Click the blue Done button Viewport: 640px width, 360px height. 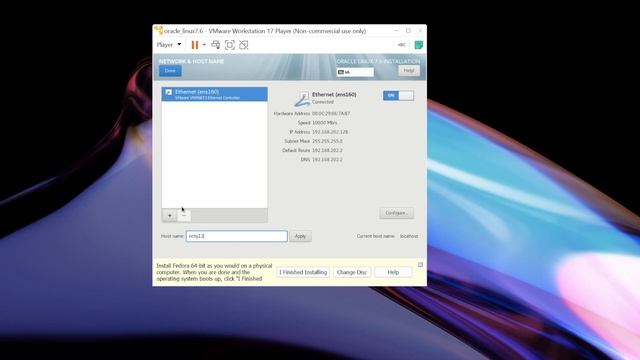point(170,71)
